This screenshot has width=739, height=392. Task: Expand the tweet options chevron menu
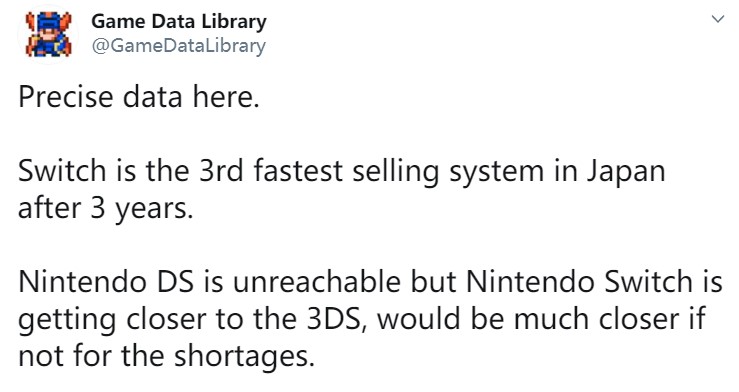pos(718,19)
